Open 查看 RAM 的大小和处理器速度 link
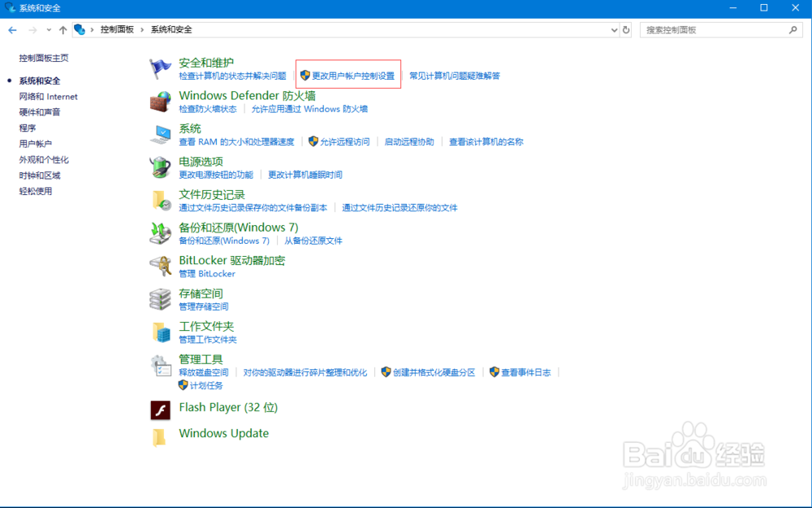812x508 pixels. point(236,141)
